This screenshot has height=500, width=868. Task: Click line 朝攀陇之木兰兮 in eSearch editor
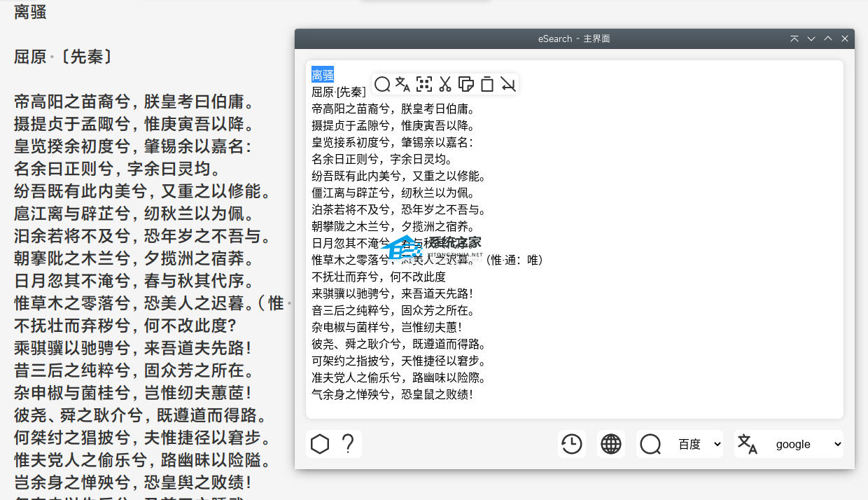pos(394,226)
